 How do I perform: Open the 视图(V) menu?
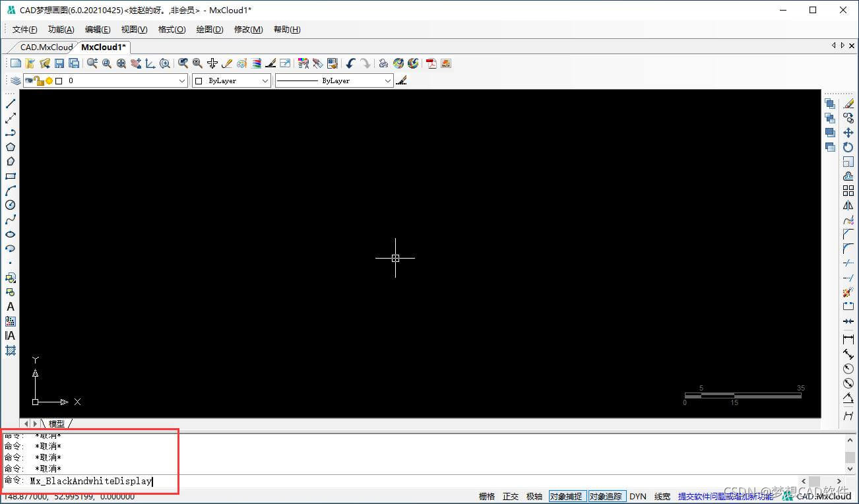point(135,30)
